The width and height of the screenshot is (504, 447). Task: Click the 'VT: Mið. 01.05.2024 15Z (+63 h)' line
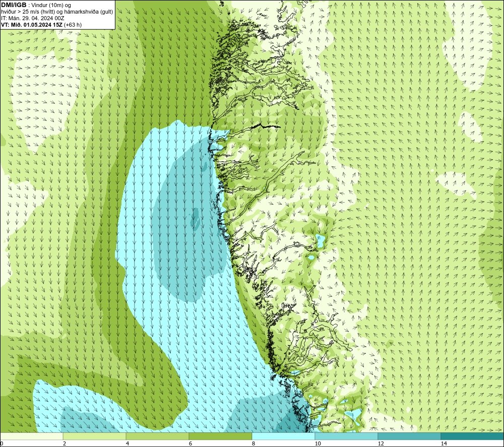(x=41, y=24)
